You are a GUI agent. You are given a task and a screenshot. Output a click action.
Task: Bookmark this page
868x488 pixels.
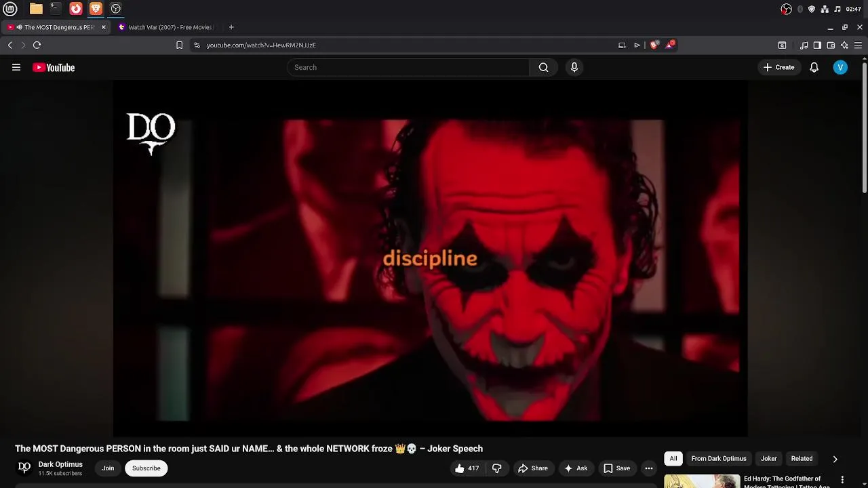pos(179,45)
